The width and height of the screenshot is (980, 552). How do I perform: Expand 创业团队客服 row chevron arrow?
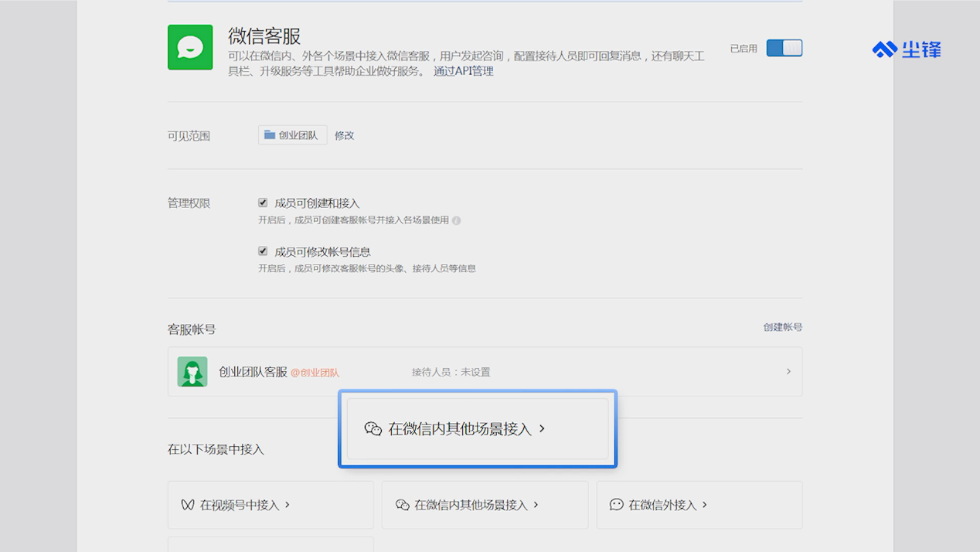[788, 372]
